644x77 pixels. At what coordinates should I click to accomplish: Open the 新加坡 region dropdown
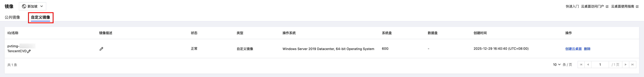[33, 6]
